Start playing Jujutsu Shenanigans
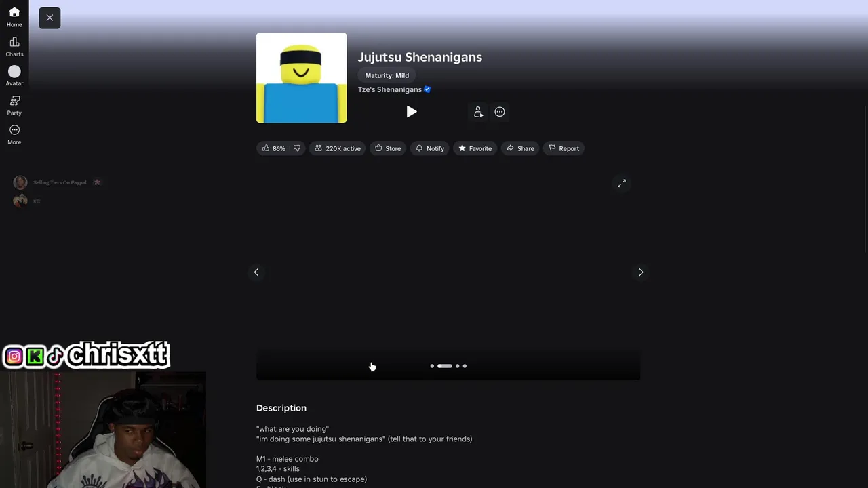 pos(411,112)
